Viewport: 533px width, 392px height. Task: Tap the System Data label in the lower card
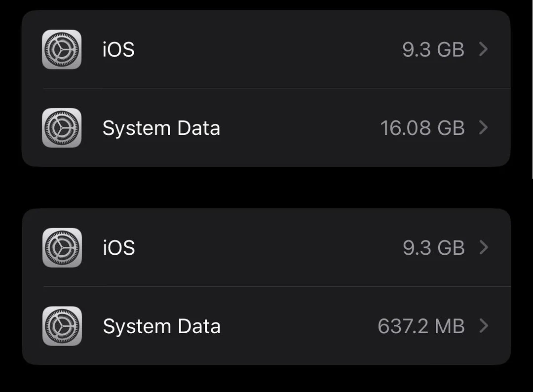pyautogui.click(x=161, y=326)
